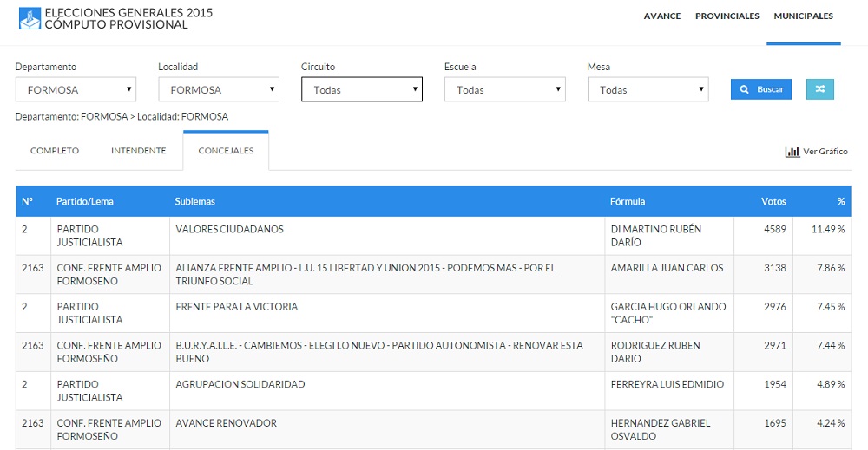Click the Sublemas column header
The height and width of the screenshot is (450, 868).
coord(194,201)
